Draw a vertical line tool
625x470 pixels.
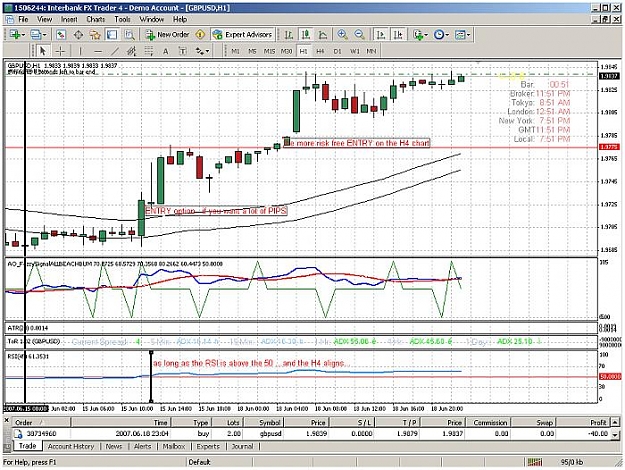(x=80, y=51)
